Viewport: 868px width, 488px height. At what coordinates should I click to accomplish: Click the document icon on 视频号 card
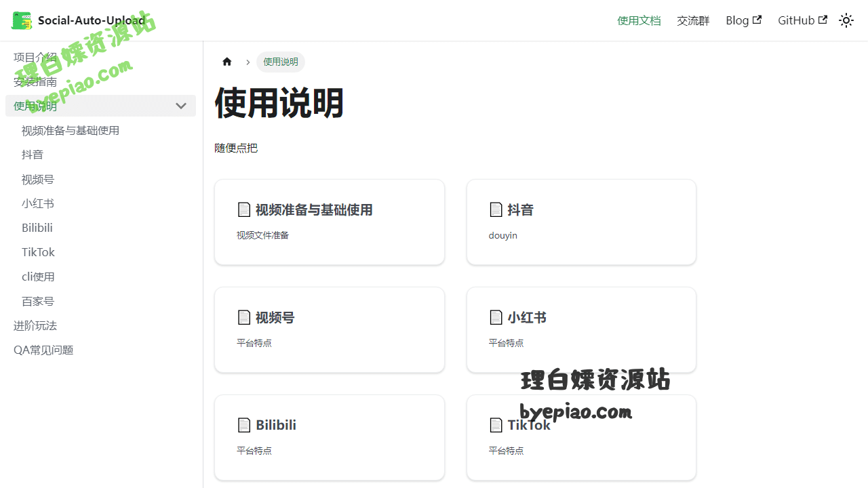coord(244,317)
